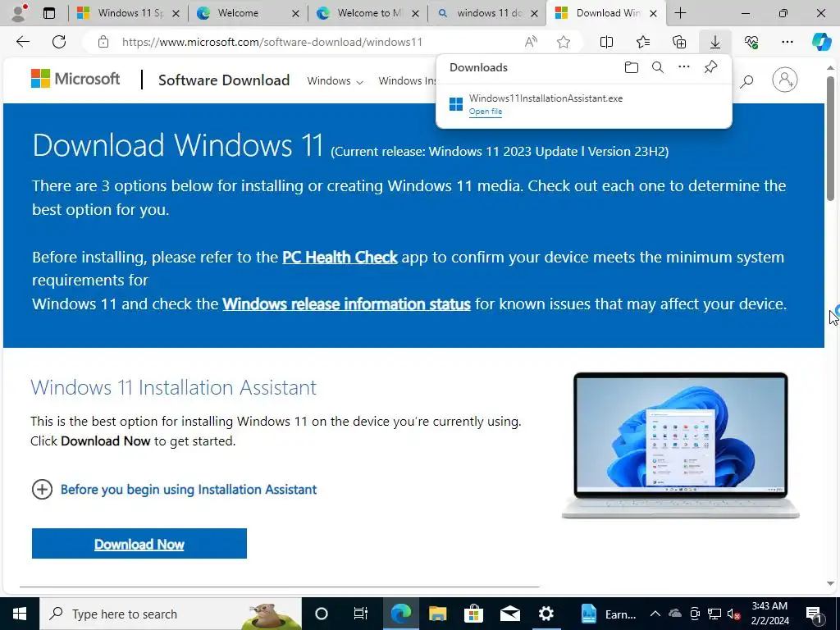Open Cortana circle icon on taskbar
840x630 pixels.
coord(321,614)
